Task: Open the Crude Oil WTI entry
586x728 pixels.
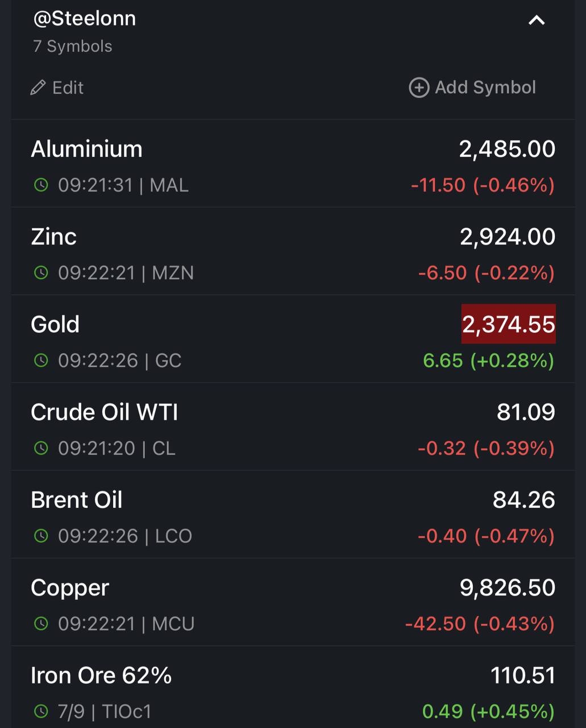Action: [293, 427]
